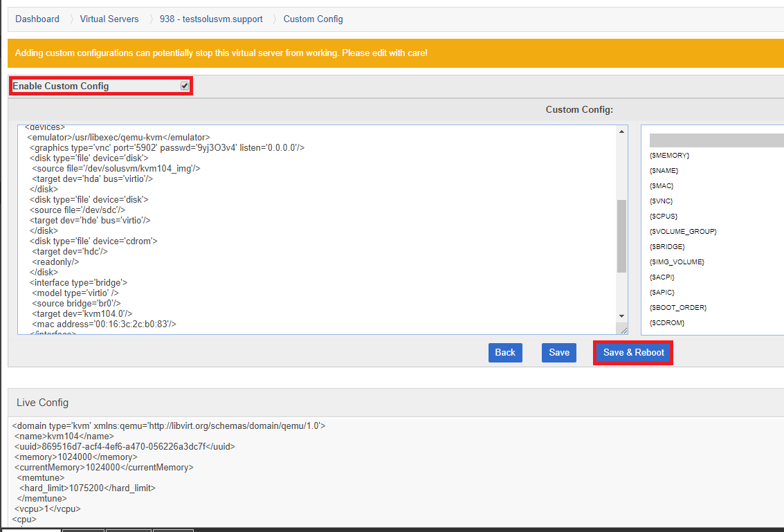Select the {$BOOT_ORDER} variable
784x532 pixels.
pyautogui.click(x=678, y=307)
